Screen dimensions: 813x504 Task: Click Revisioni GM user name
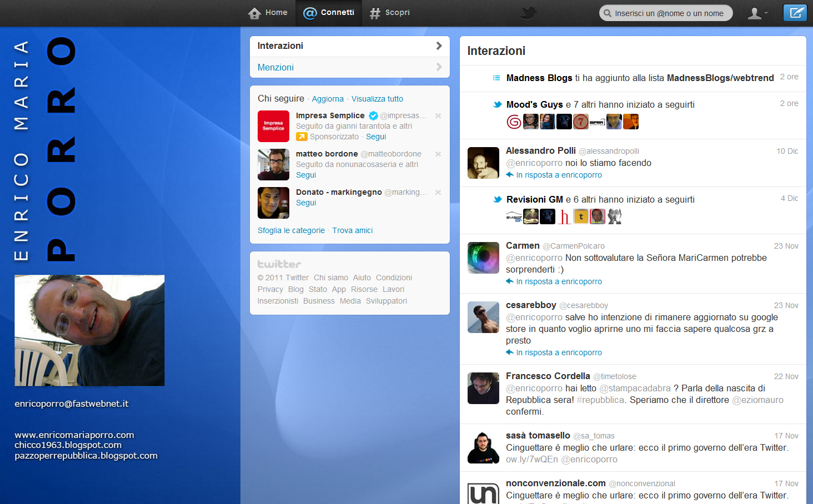535,199
